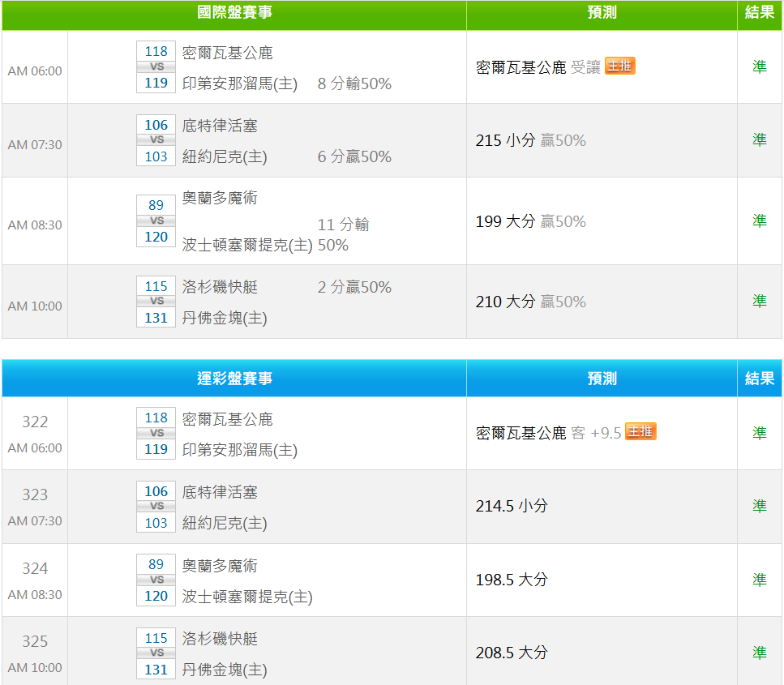Click the 運彩盤賽事 header

(234, 379)
